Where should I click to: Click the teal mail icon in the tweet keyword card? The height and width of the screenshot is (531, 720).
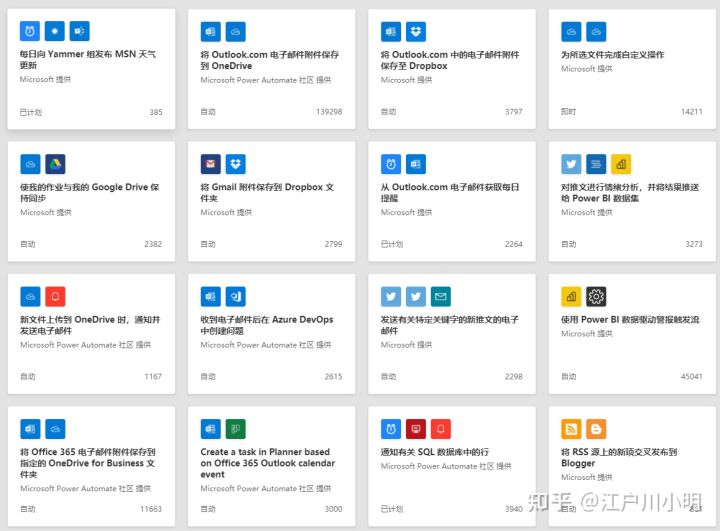440,296
